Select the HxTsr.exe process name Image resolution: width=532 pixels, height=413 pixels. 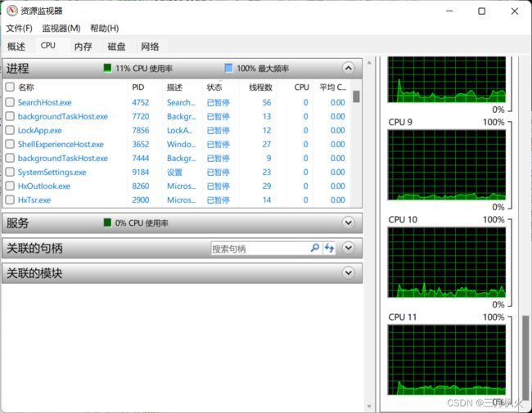tap(34, 200)
